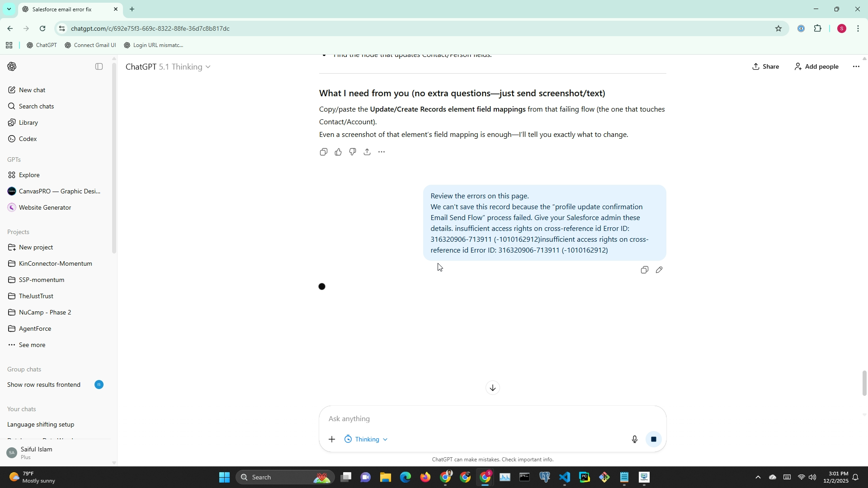Expand See more under Projects
Viewport: 868px width, 488px height.
[32, 345]
